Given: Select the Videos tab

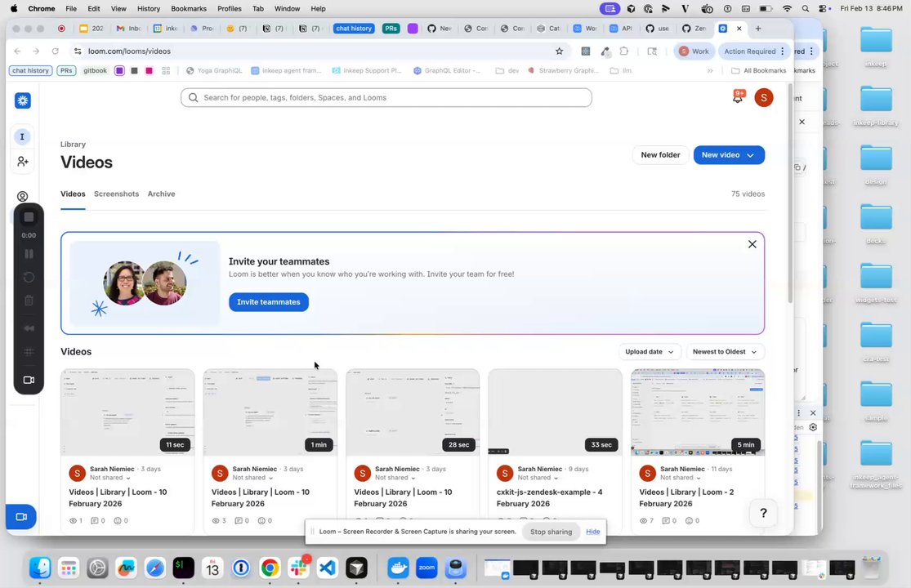Looking at the screenshot, I should coord(73,194).
